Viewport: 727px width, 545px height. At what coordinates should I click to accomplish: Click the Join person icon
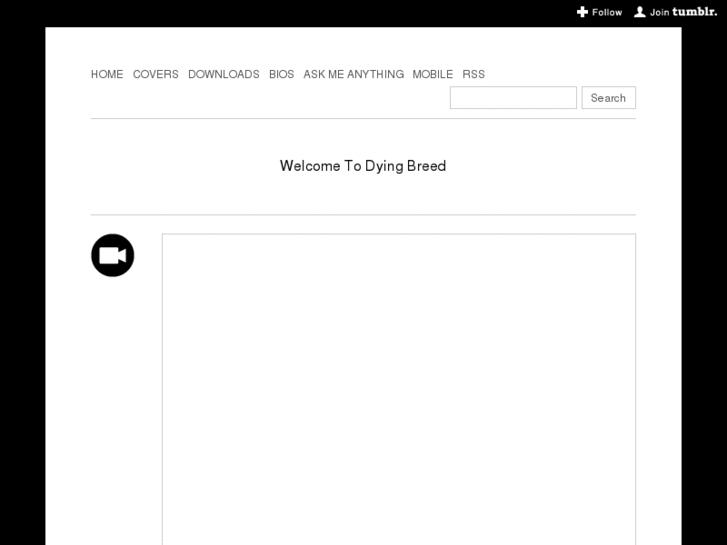(639, 12)
